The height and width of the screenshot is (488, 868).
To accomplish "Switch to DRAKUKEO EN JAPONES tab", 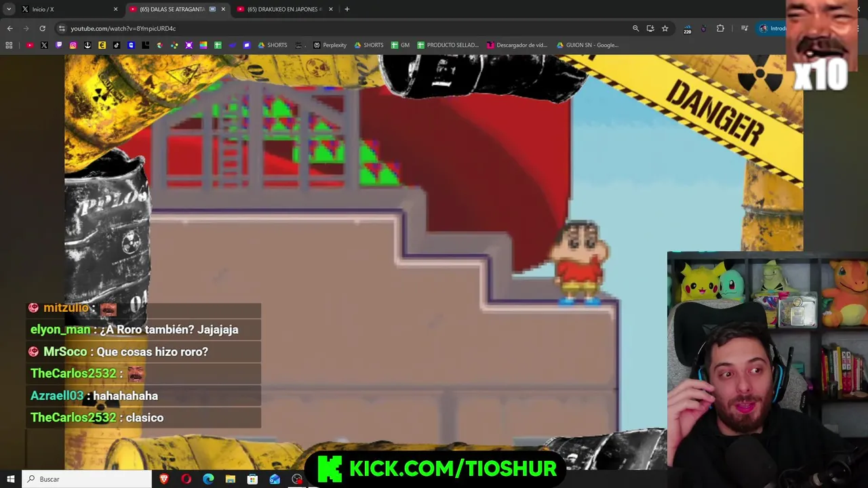I will coord(283,9).
